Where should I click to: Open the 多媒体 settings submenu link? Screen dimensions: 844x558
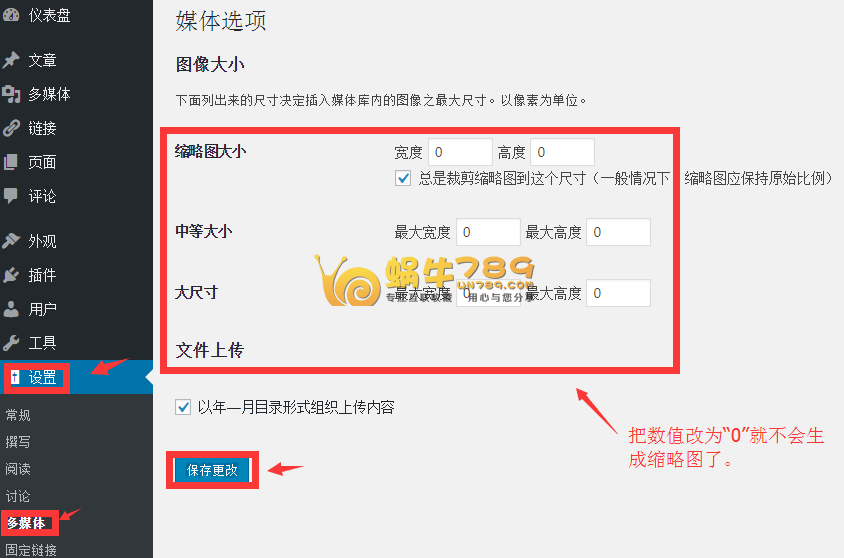tap(26, 522)
